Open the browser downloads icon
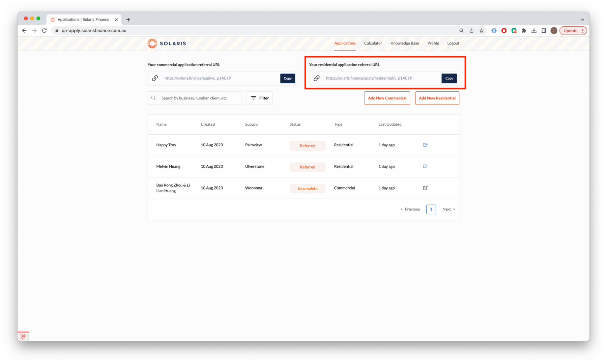Viewport: 607px width, 364px height. pyautogui.click(x=534, y=31)
